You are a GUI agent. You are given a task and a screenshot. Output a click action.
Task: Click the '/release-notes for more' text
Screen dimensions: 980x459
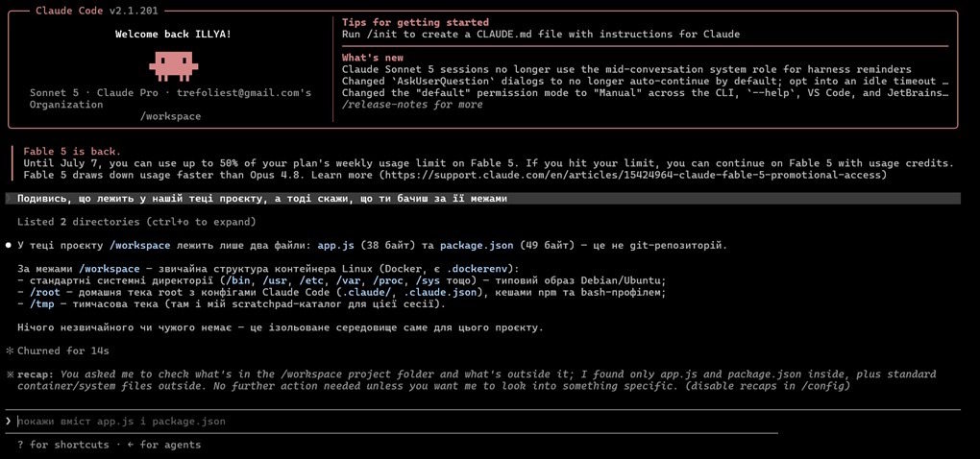coord(412,105)
